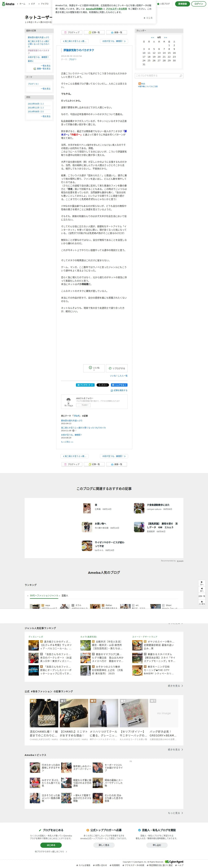Open the top 画像一覧 button above the article
The width and height of the screenshot is (208, 868).
117,32
